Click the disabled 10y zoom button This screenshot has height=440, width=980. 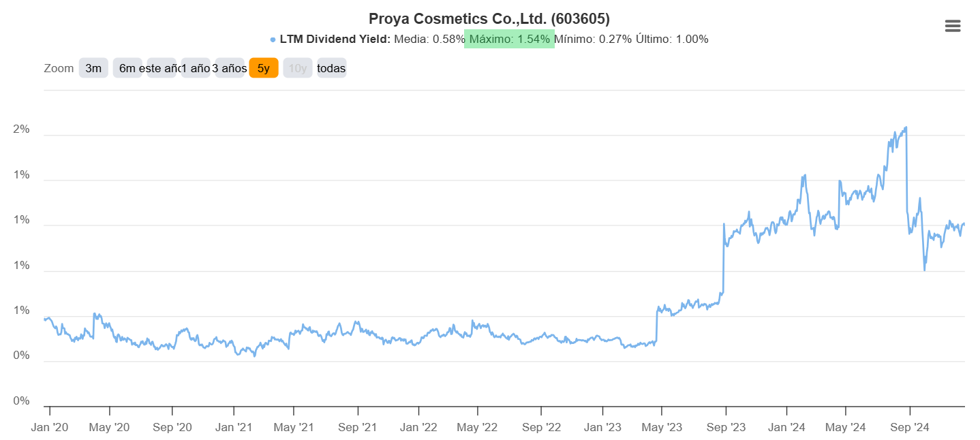[x=298, y=68]
